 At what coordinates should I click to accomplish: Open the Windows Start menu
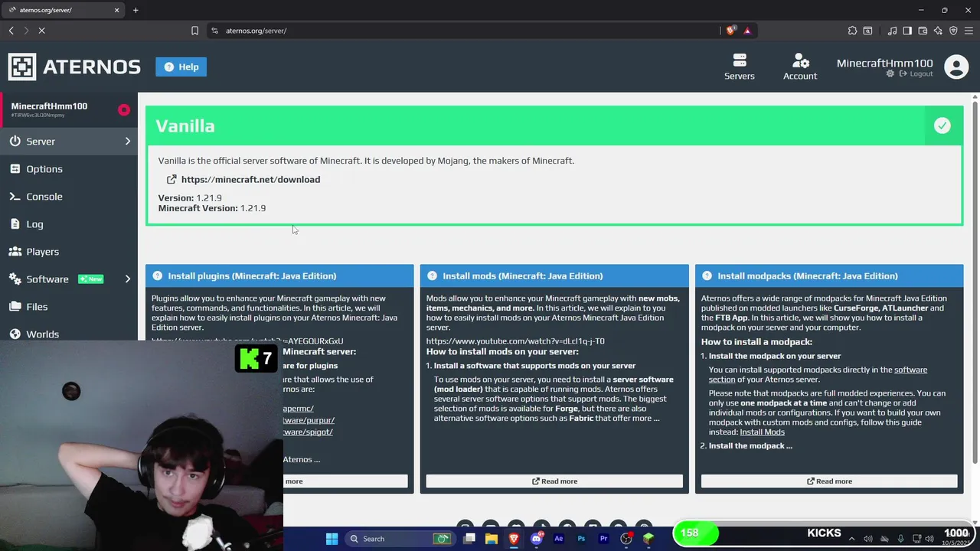[x=332, y=539]
